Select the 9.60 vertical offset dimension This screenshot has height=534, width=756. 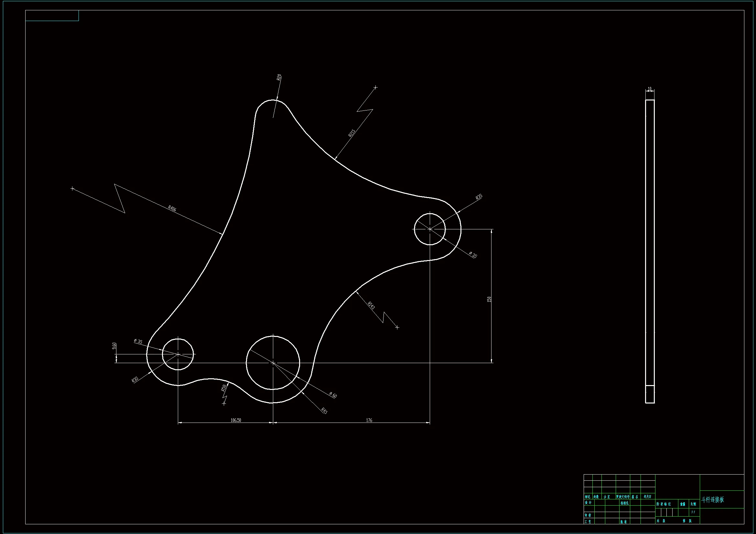[114, 346]
